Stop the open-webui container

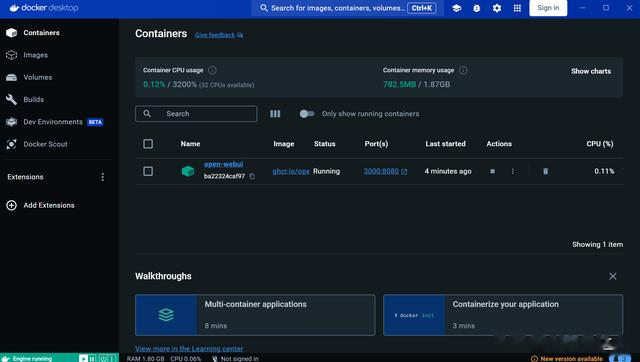[x=492, y=171]
